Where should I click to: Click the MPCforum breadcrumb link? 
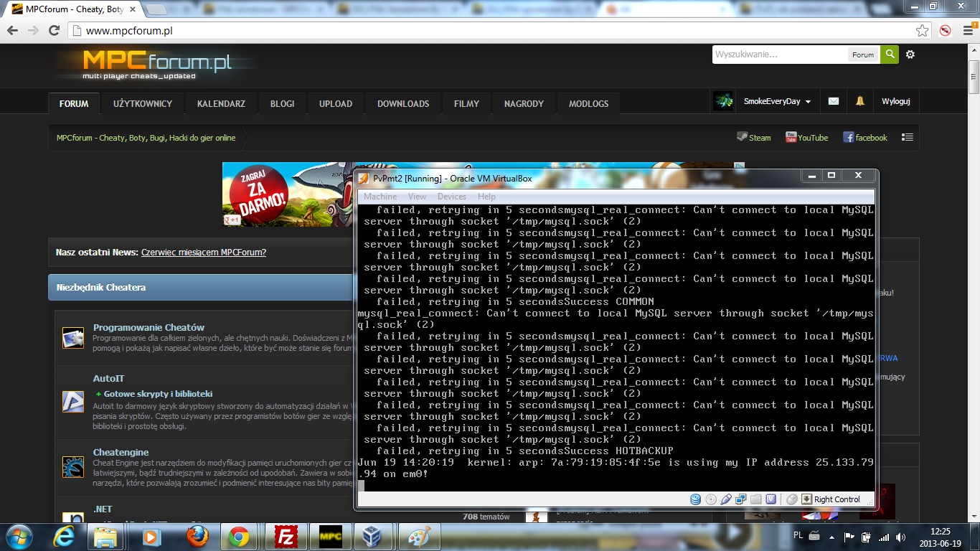146,138
